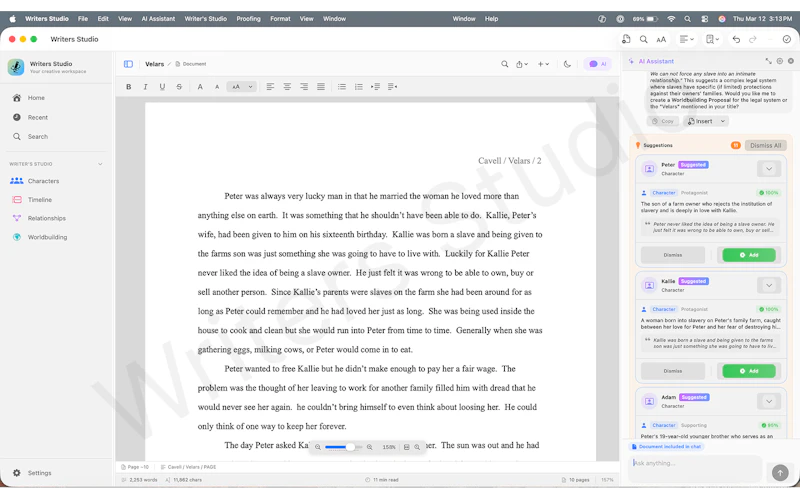The image size is (800, 500).
Task: Open the AI Assistant menu
Action: (158, 19)
